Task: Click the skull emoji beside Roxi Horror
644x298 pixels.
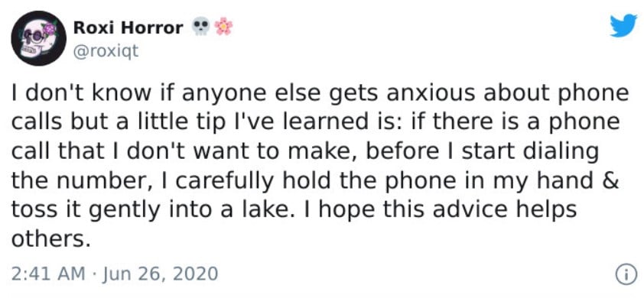Action: (x=200, y=27)
